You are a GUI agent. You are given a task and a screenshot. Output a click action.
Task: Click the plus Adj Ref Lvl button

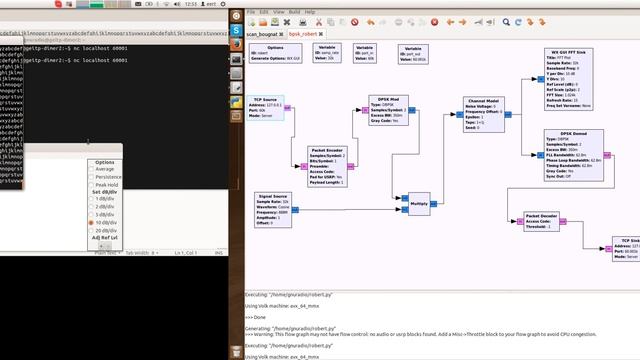click(101, 246)
